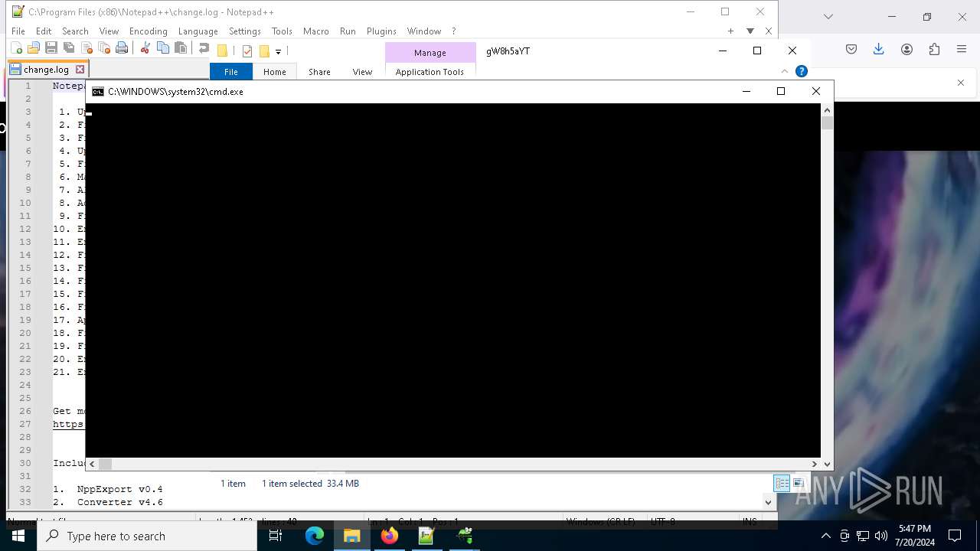Switch Explorer to large icons view

pos(798,483)
